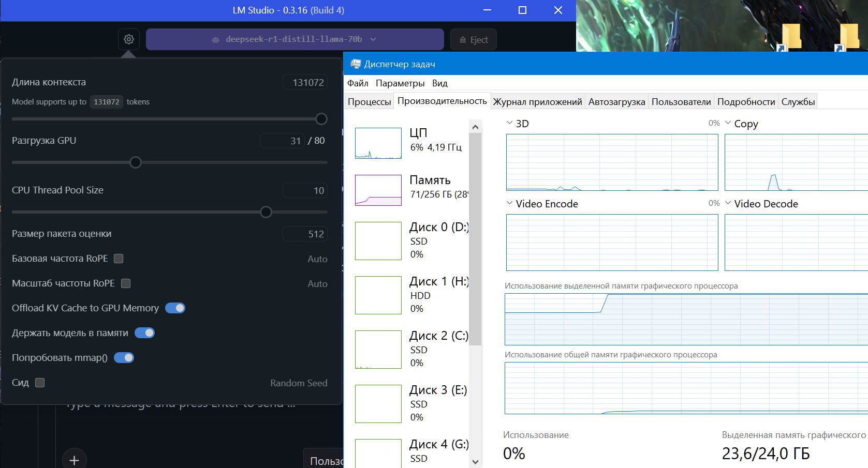
Task: Enable the Базовая частота RoPE checkbox
Action: (119, 259)
